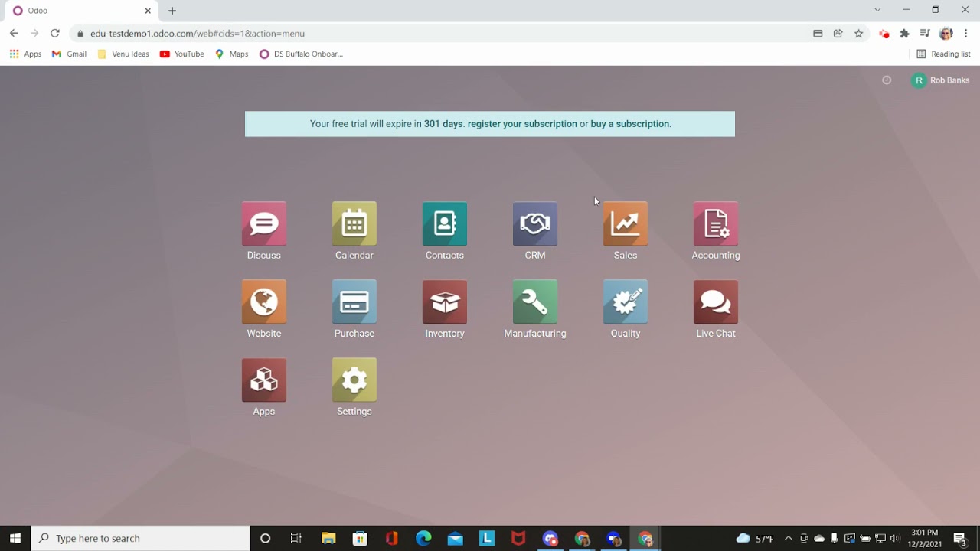
Task: Open File Explorer from the taskbar
Action: tap(328, 539)
